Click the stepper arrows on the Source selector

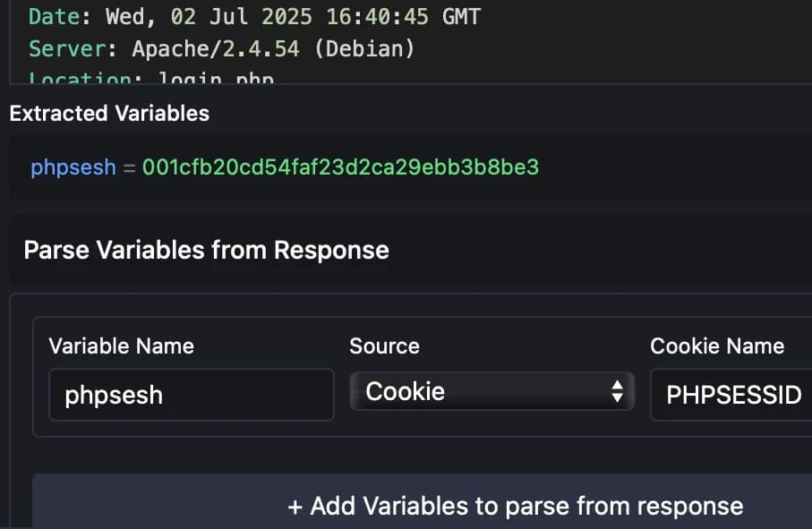pyautogui.click(x=616, y=391)
